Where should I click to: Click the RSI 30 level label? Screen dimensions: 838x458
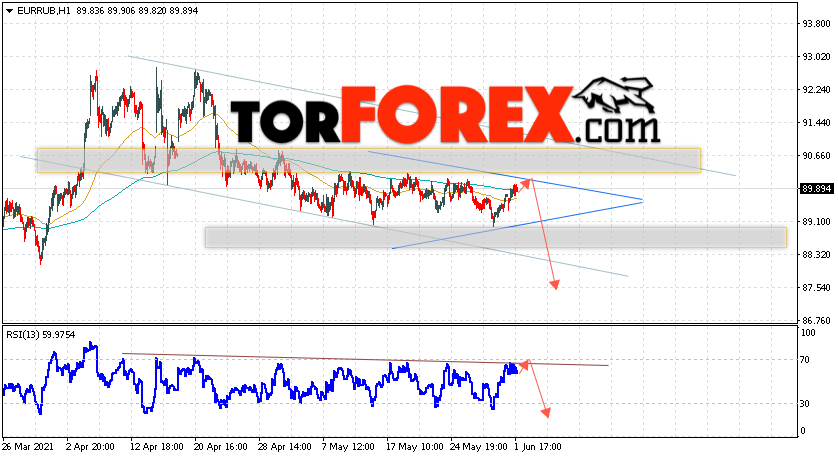tap(806, 404)
